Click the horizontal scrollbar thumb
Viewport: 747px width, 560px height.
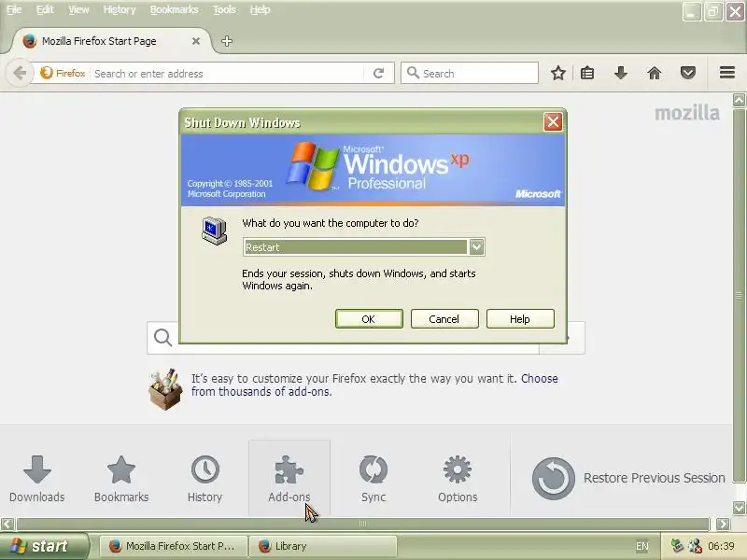click(x=363, y=524)
